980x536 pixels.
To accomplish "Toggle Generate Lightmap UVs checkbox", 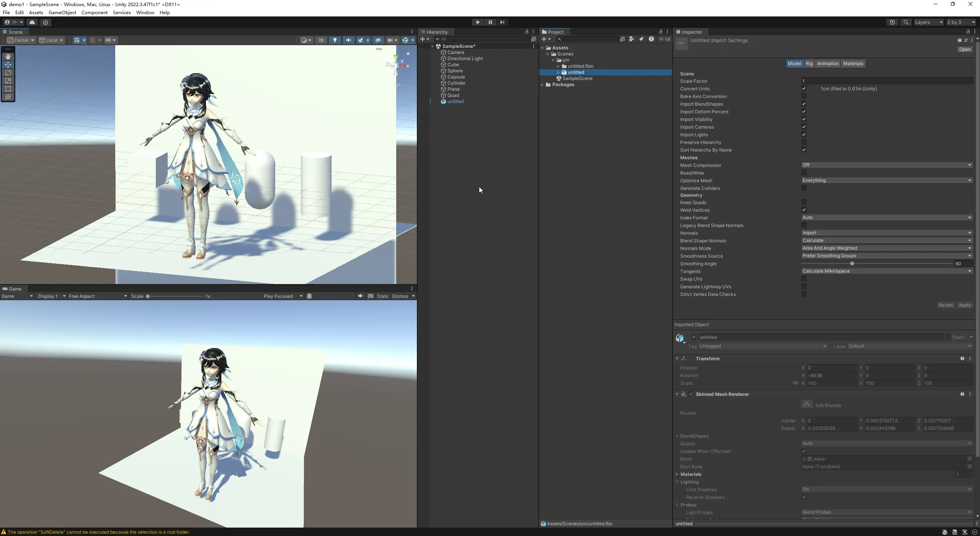I will (804, 286).
